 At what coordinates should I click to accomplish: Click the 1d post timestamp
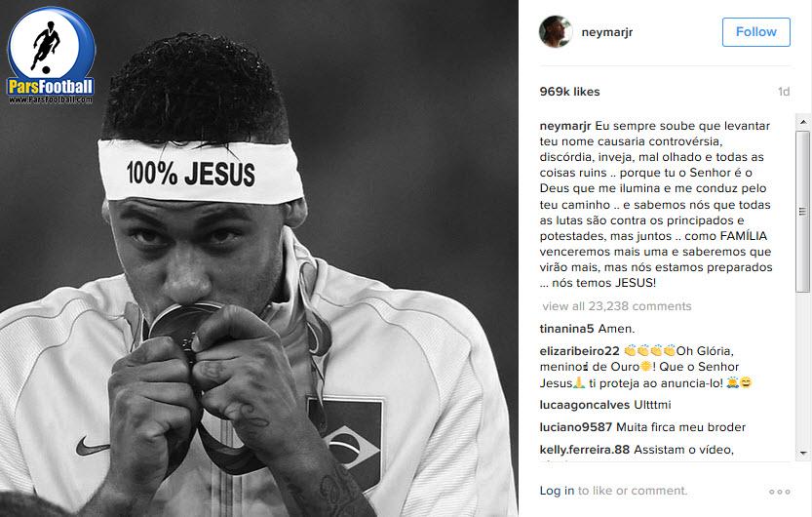pyautogui.click(x=784, y=92)
